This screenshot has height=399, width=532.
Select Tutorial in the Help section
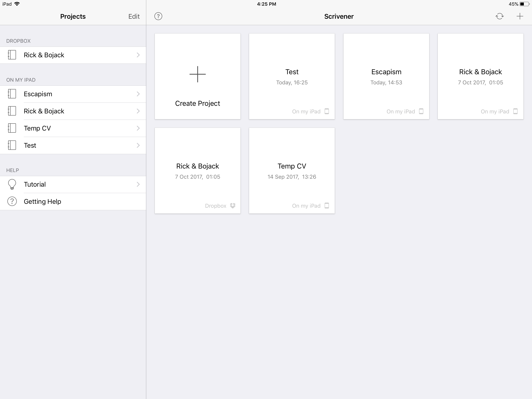coord(73,184)
